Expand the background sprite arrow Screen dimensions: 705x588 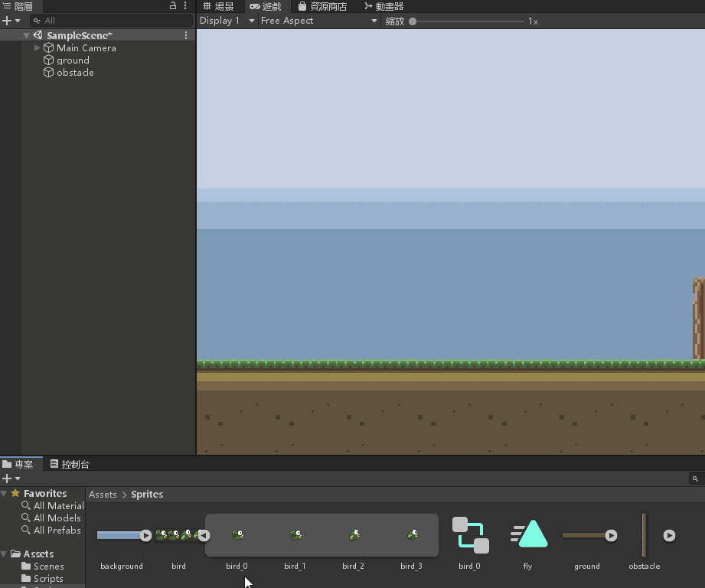coord(145,536)
